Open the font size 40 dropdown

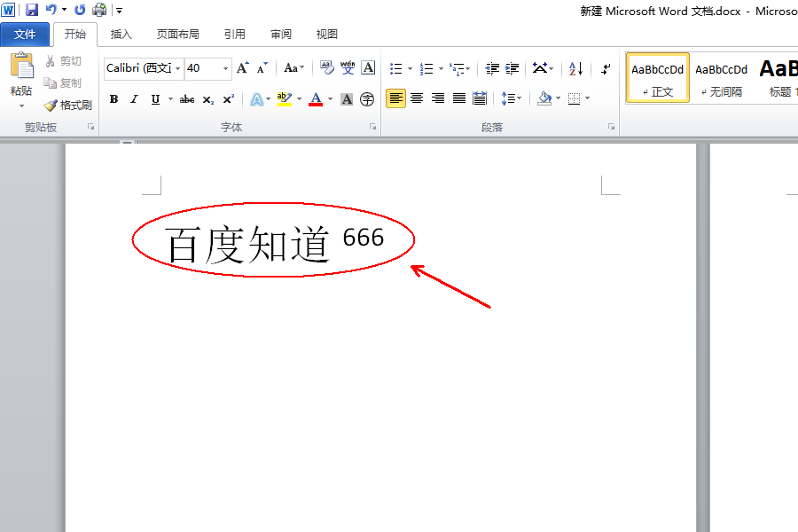coord(225,68)
